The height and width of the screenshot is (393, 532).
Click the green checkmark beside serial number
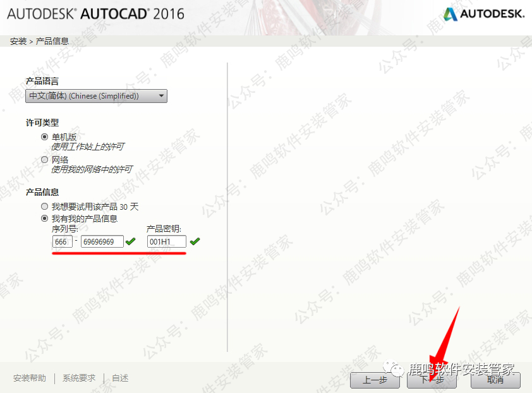click(x=130, y=241)
